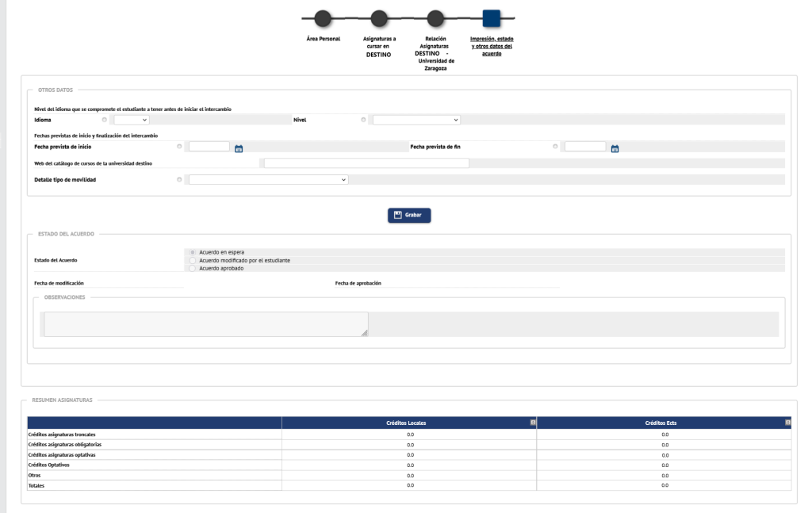Click the Observaciones text area
This screenshot has height=513, width=812.
pyautogui.click(x=206, y=324)
